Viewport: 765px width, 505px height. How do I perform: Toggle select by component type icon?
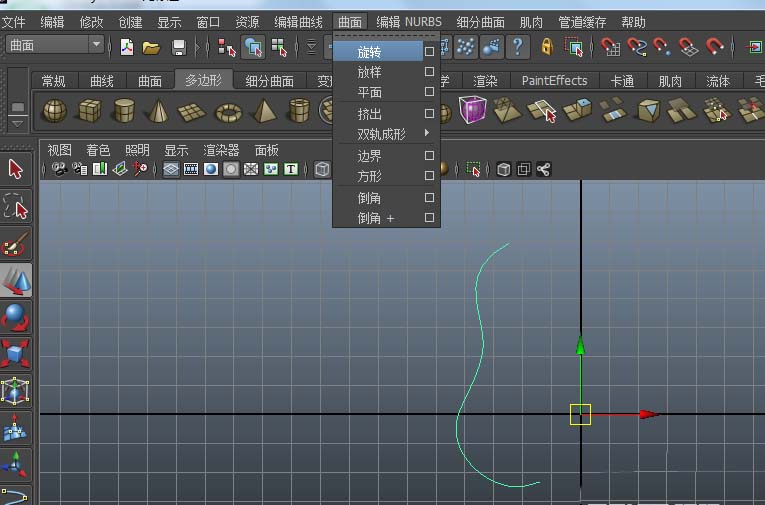279,47
